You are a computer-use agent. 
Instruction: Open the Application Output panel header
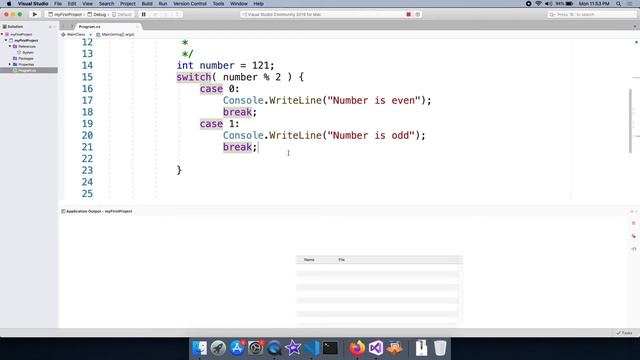97,211
